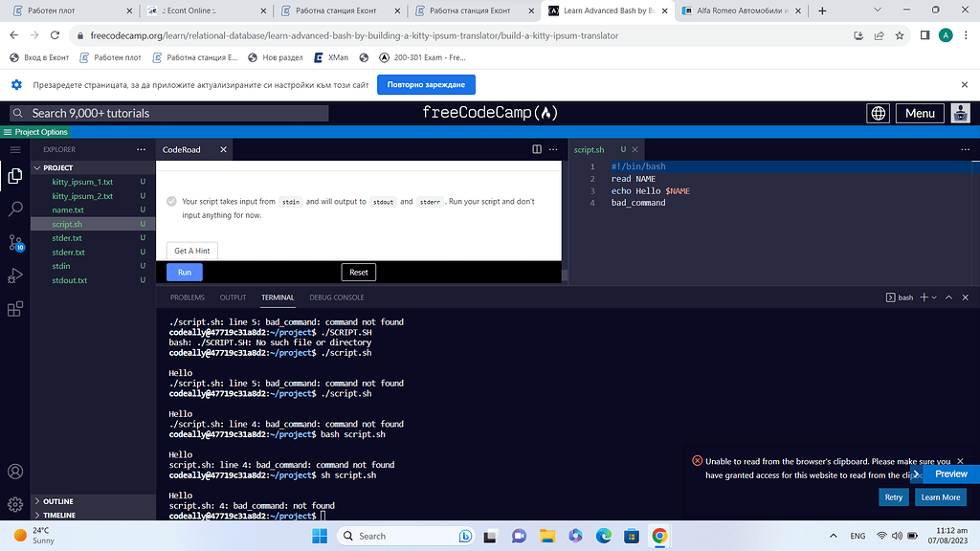Screen dimensions: 980x551
Task: Open Google Chrome from the taskbar
Action: (659, 537)
